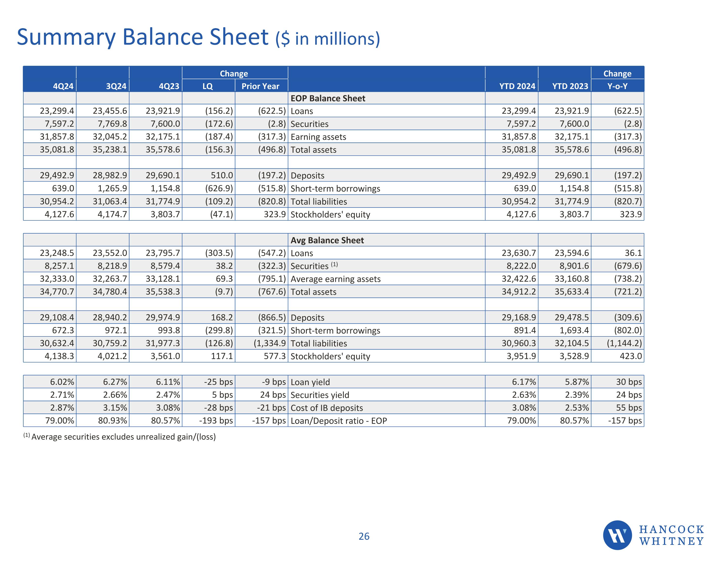Select the 4Q23 column header
This screenshot has height=562, width=728.
click(x=169, y=86)
